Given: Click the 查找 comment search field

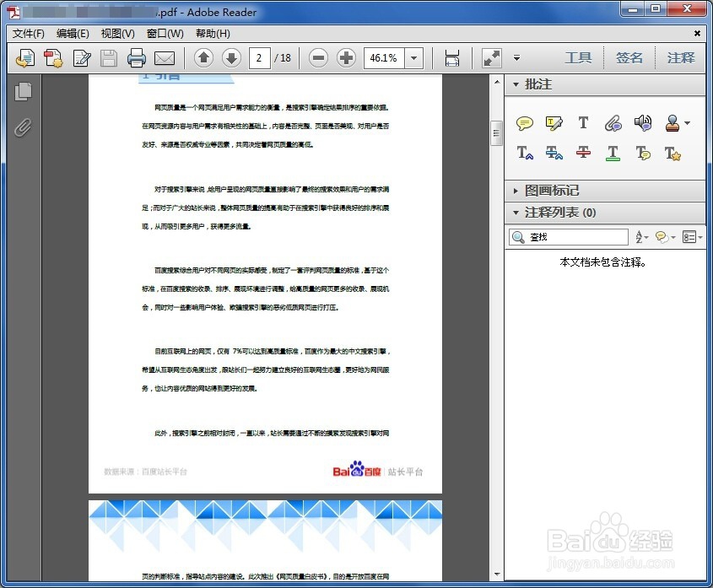Looking at the screenshot, I should click(x=569, y=237).
